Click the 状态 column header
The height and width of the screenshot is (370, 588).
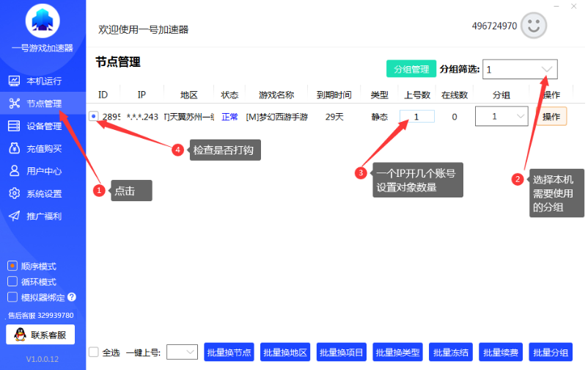229,95
